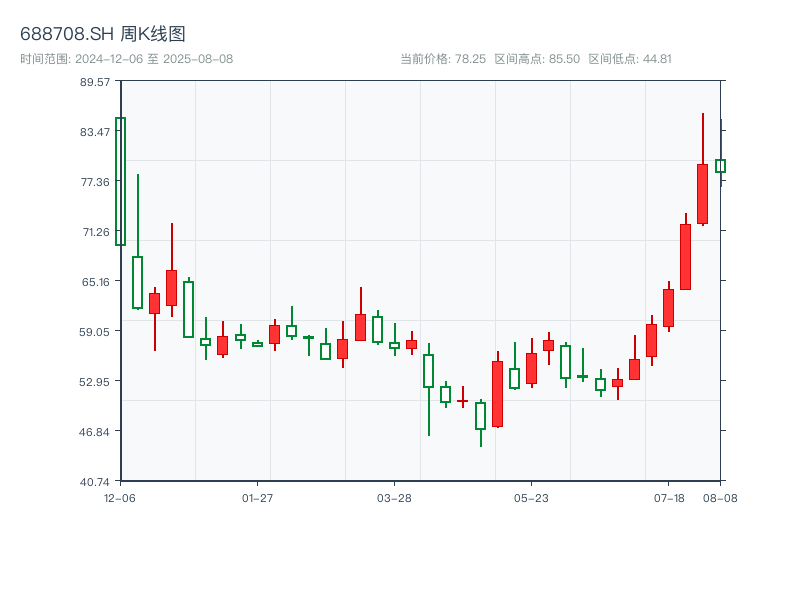Click the 59.05 y-axis label
Image resolution: width=800 pixels, height=600 pixels.
click(x=95, y=332)
